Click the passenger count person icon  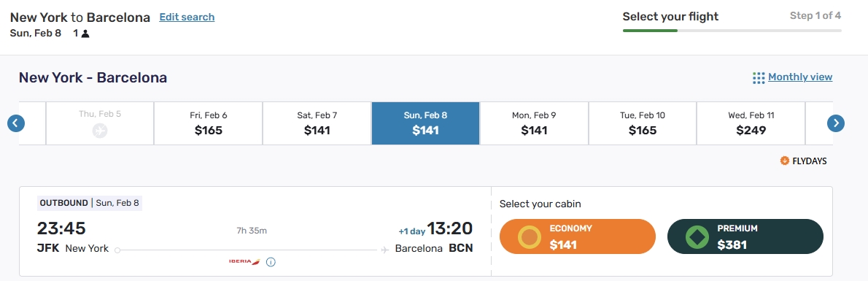pyautogui.click(x=85, y=34)
